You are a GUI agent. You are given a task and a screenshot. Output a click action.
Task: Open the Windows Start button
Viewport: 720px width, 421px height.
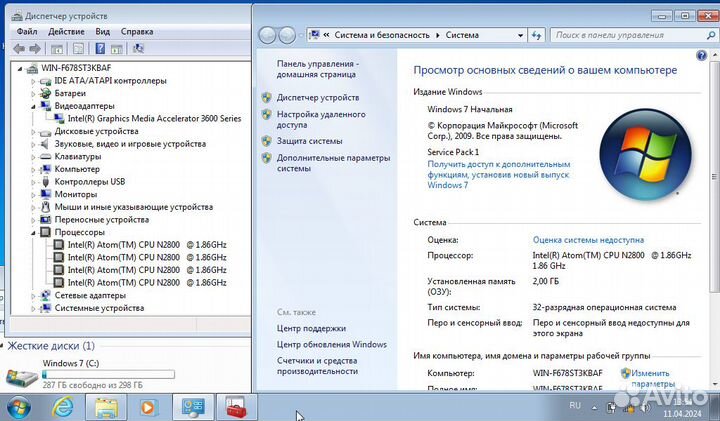18,407
